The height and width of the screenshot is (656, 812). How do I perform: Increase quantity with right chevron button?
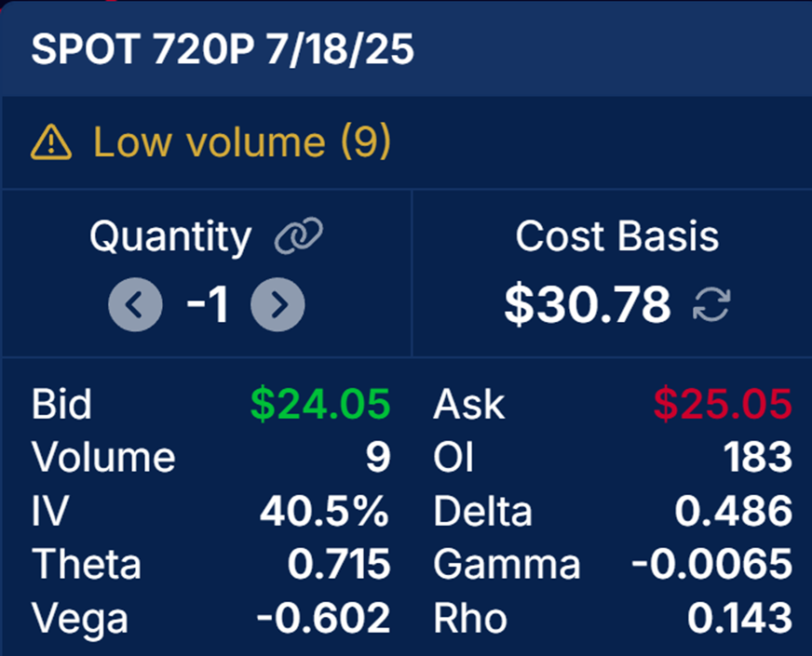tap(277, 304)
